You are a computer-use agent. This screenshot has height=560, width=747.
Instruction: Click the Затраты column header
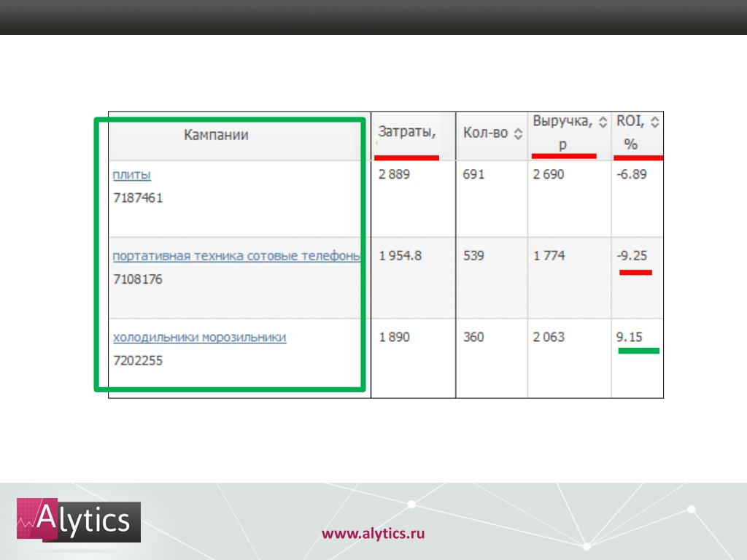click(x=407, y=131)
